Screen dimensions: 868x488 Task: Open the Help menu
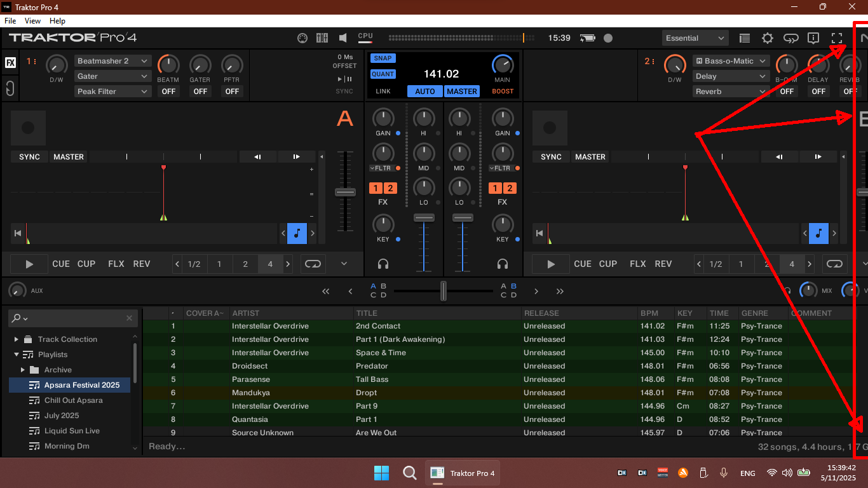coord(57,21)
